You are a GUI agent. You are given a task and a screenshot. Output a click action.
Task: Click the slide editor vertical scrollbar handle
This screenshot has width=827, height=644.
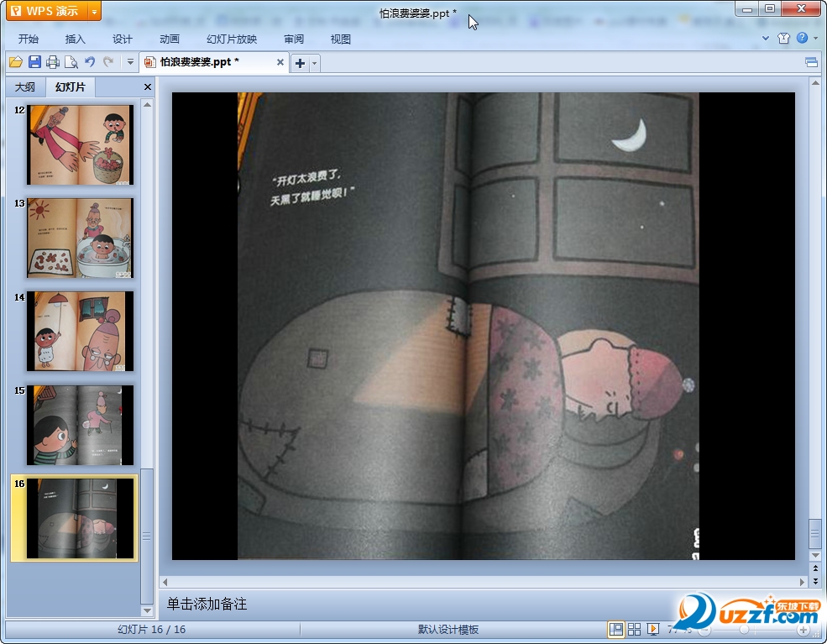pyautogui.click(x=815, y=534)
